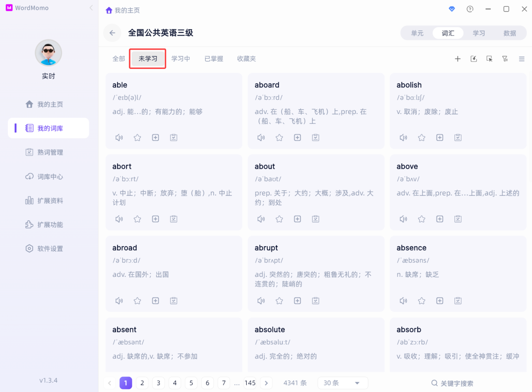Go back with the left arrow button
The height and width of the screenshot is (392, 532).
tap(112, 33)
